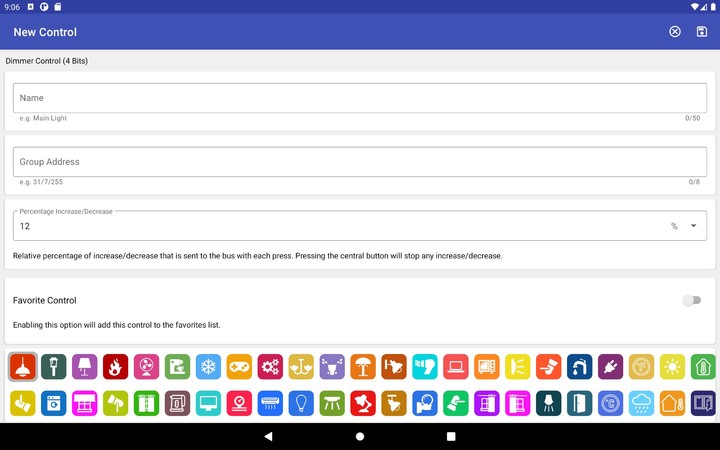Pick the yellow sun icon
This screenshot has width=720, height=450.
[x=672, y=366]
